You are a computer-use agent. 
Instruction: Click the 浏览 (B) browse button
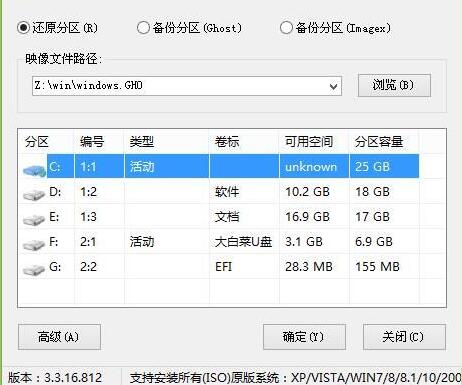point(394,85)
